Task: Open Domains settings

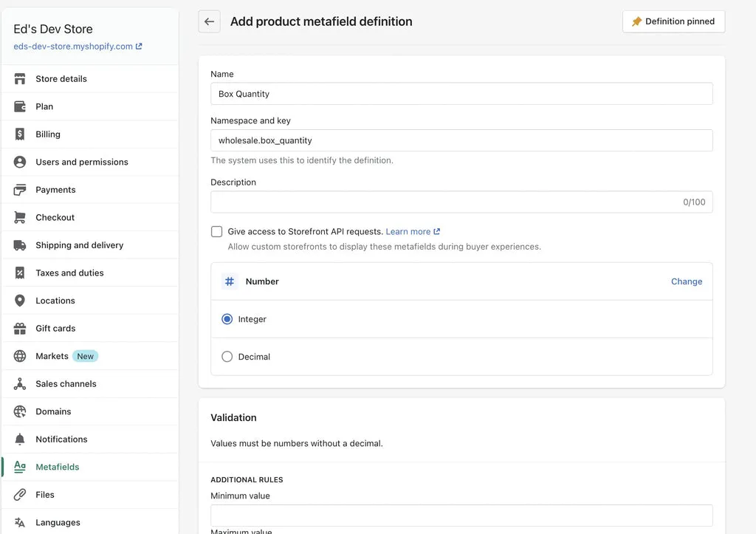Action: (x=90, y=411)
